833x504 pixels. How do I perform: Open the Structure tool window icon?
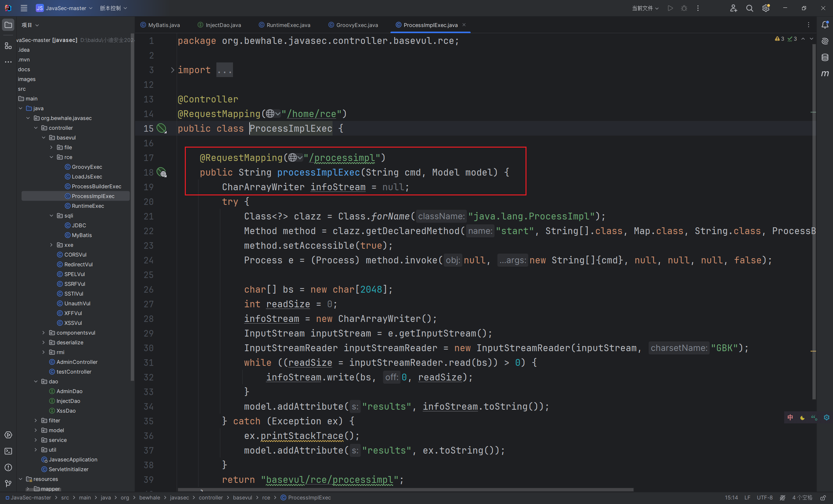[x=8, y=46]
